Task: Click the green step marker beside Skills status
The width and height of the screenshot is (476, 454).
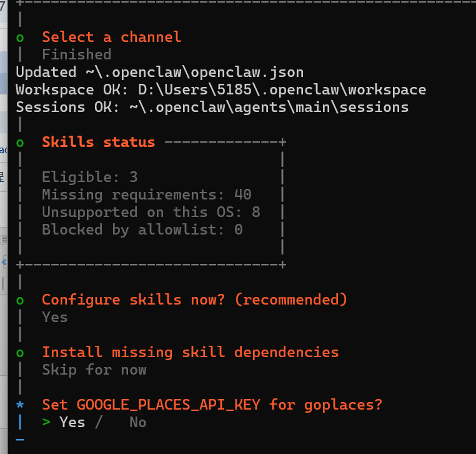Action: point(20,143)
